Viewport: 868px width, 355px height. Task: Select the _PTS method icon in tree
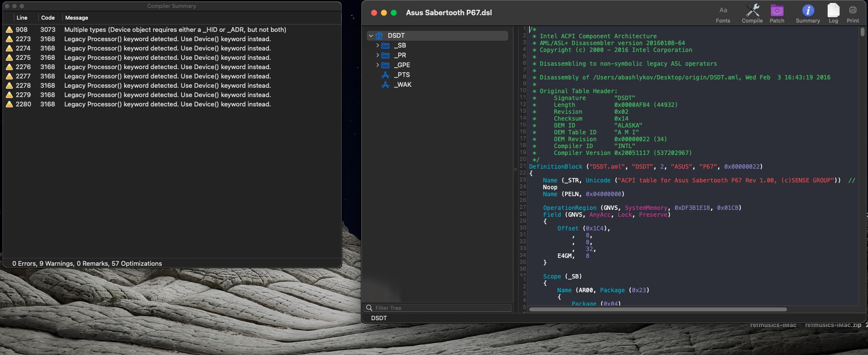pos(385,75)
